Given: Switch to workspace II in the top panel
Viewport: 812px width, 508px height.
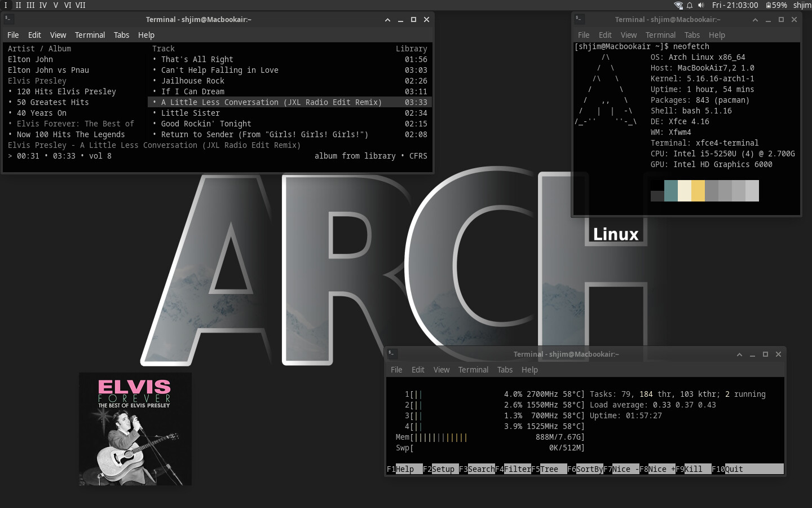Looking at the screenshot, I should pos(19,5).
